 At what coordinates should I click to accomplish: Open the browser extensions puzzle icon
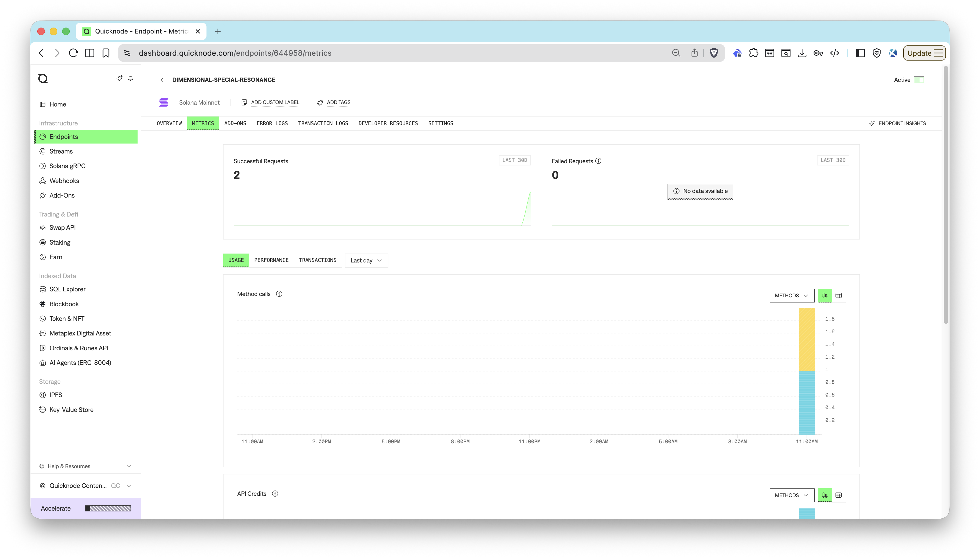[x=754, y=53]
